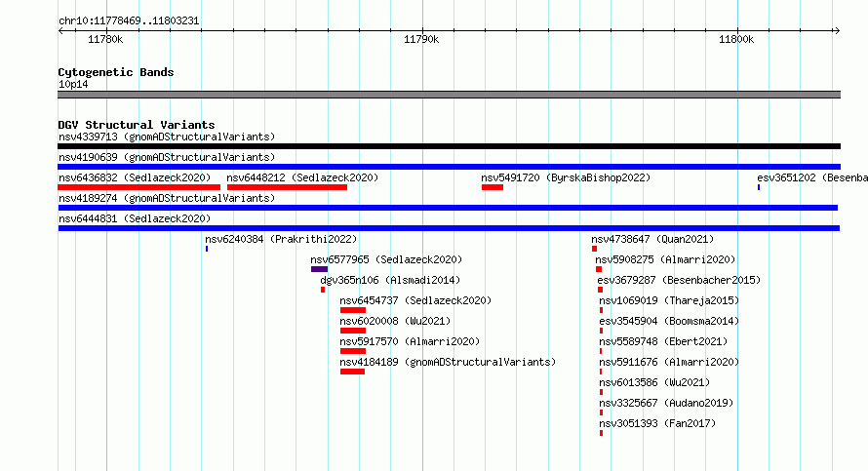
Task: Click the blue nsv6444831 variant bar
Action: 449,228
